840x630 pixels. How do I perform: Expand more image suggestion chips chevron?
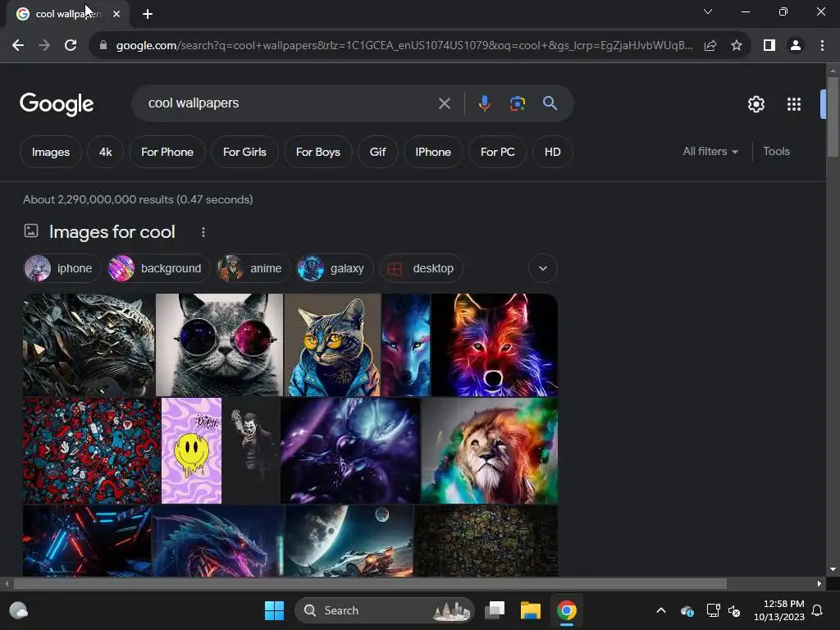click(x=543, y=268)
